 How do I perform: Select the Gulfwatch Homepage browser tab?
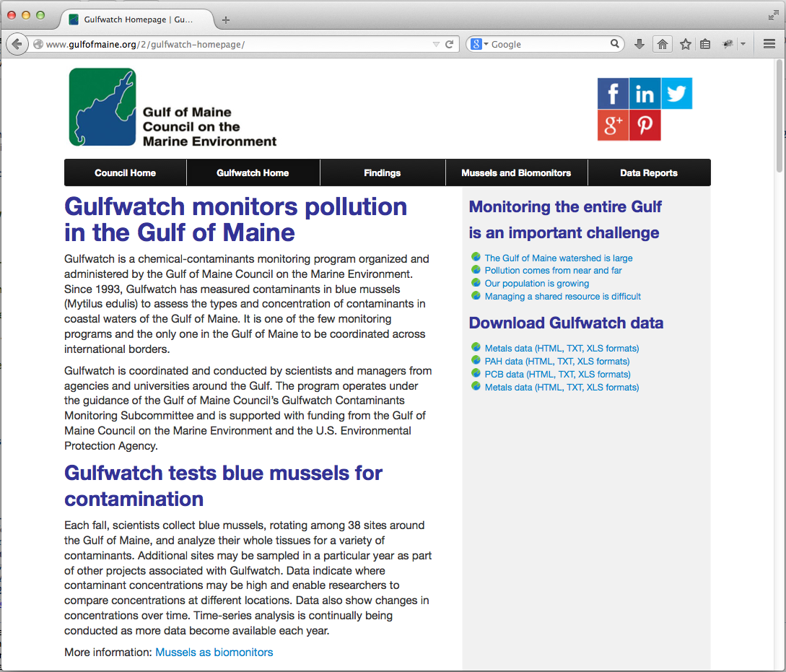[137, 19]
